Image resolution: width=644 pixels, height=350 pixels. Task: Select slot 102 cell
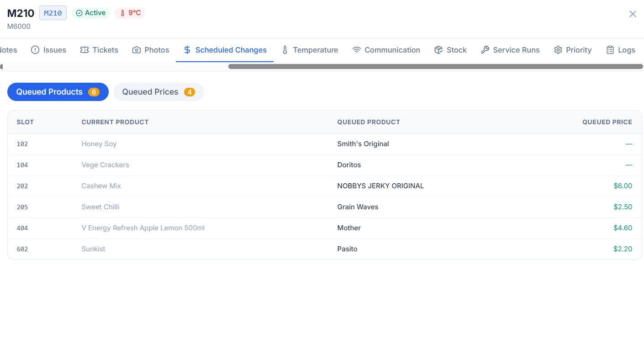pyautogui.click(x=22, y=144)
